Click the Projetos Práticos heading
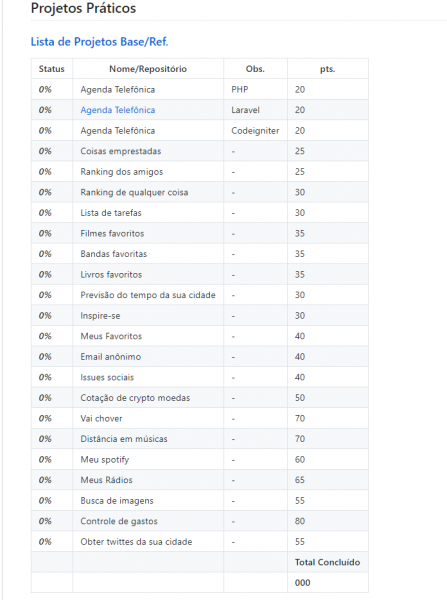This screenshot has width=447, height=600. pyautogui.click(x=83, y=8)
